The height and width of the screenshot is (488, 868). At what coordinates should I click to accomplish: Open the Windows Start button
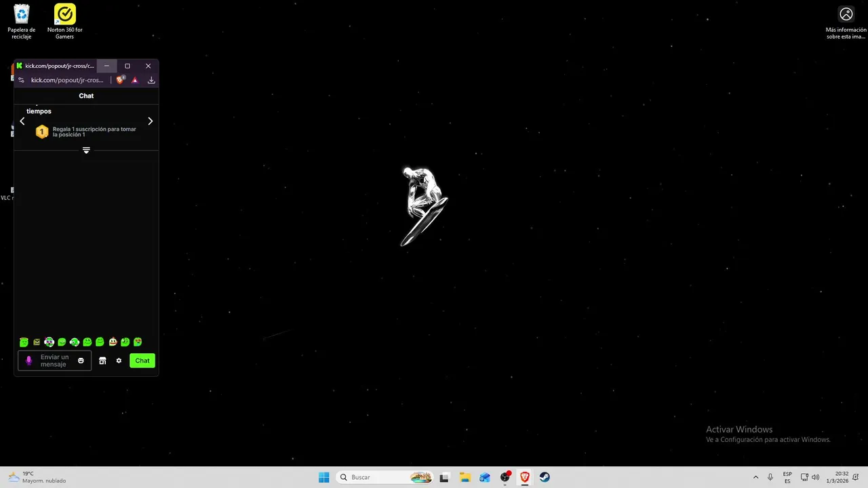coord(324,477)
